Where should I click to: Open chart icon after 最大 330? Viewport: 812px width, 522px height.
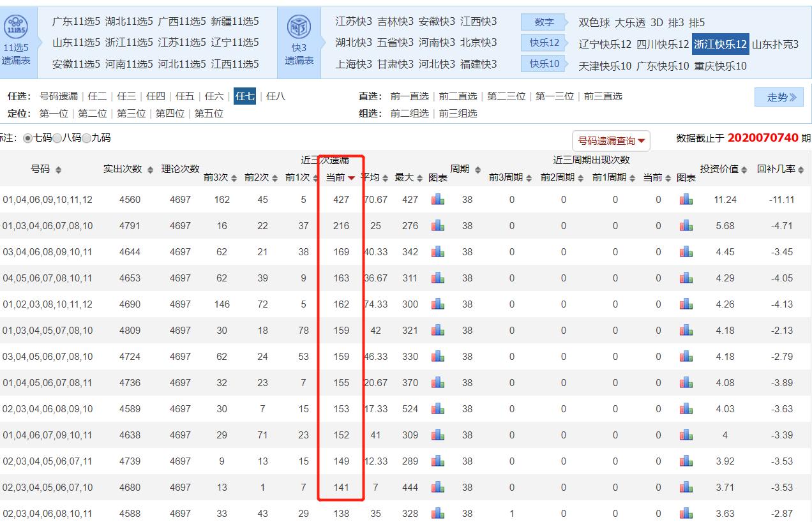coord(438,357)
